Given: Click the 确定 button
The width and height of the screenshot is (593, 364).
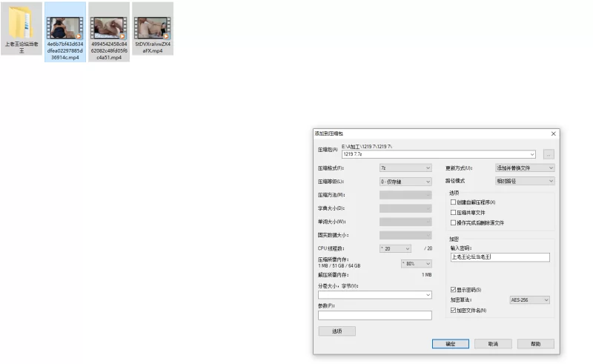Looking at the screenshot, I should click(x=450, y=344).
